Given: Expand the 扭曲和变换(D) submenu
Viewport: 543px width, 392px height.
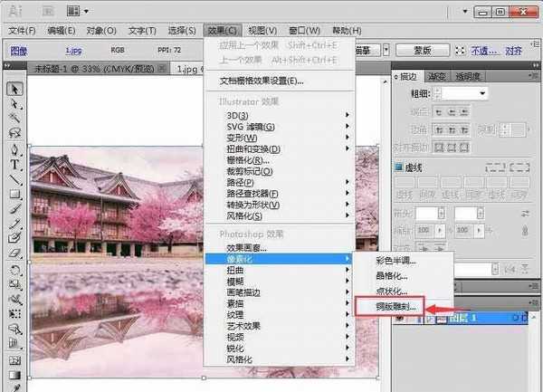Looking at the screenshot, I should pyautogui.click(x=347, y=148).
